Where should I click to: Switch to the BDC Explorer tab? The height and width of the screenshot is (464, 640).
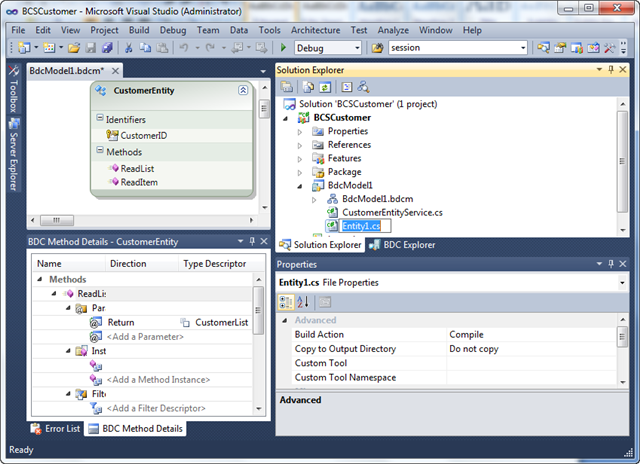pyautogui.click(x=402, y=245)
